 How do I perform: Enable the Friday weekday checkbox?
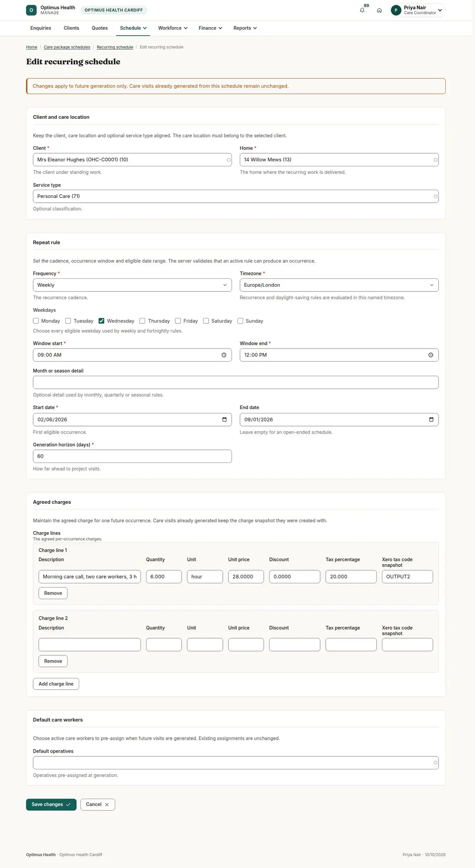coord(178,321)
